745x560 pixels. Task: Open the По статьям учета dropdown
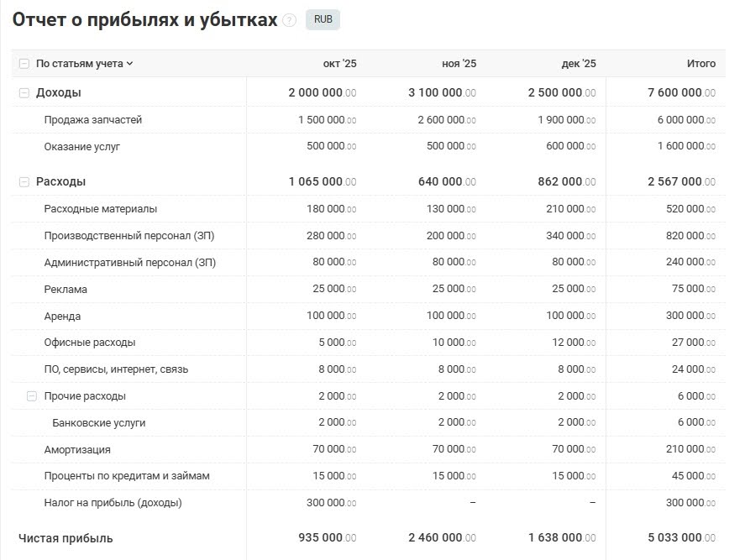click(x=84, y=64)
